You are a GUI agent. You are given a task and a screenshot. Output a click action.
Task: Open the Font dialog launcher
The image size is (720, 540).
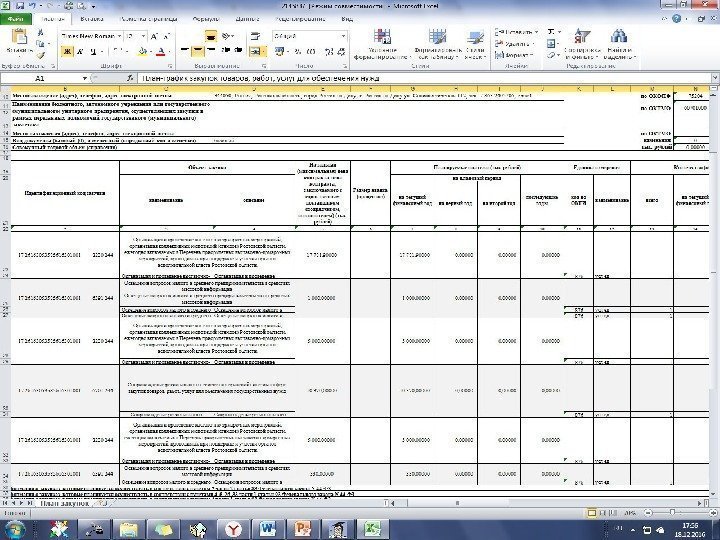click(170, 66)
